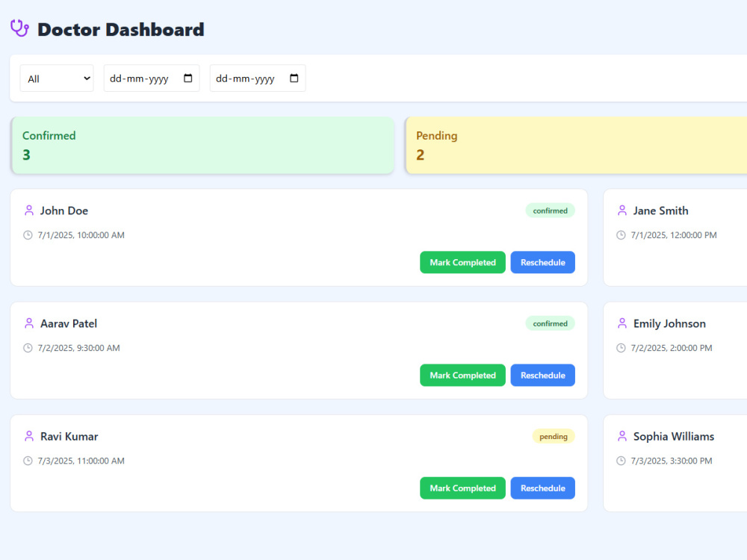Open the first date picker calendar icon

coord(188,78)
